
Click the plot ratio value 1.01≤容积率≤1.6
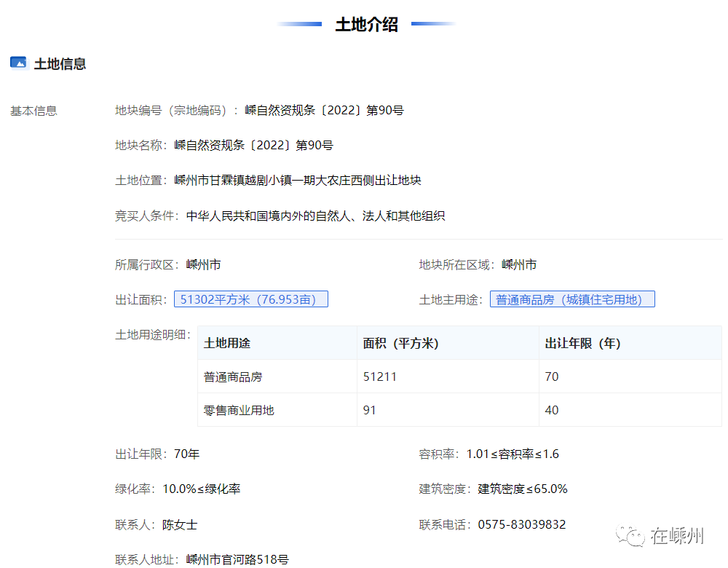tap(513, 454)
